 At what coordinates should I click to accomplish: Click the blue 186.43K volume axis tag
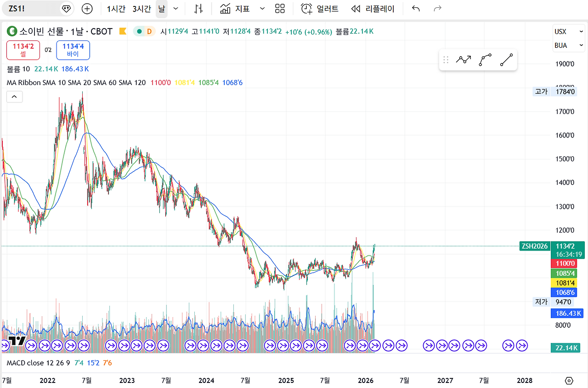click(567, 314)
